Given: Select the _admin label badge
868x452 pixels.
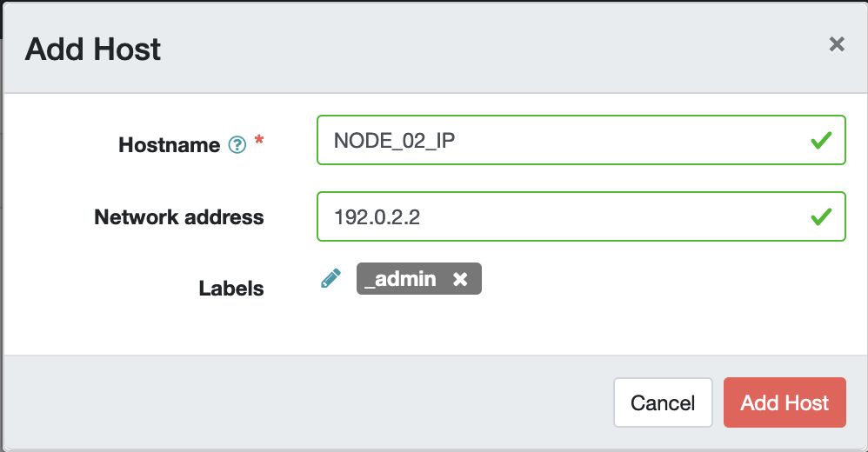Looking at the screenshot, I should pos(400,280).
